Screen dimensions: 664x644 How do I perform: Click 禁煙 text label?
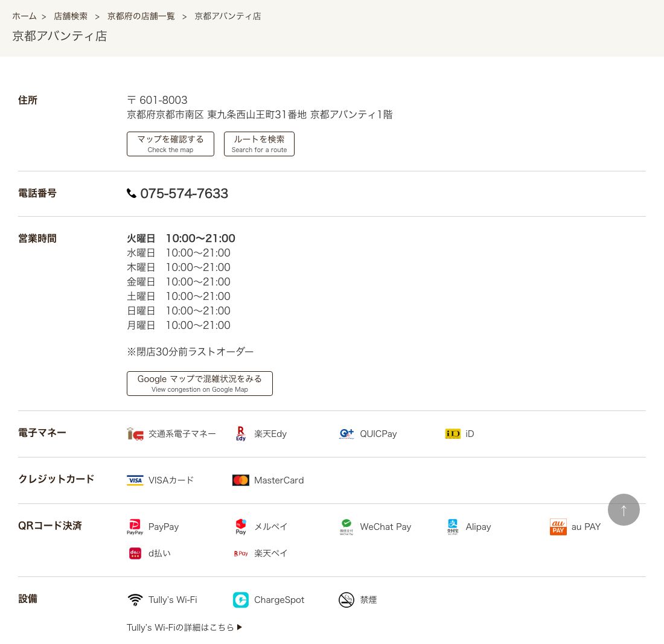[368, 600]
